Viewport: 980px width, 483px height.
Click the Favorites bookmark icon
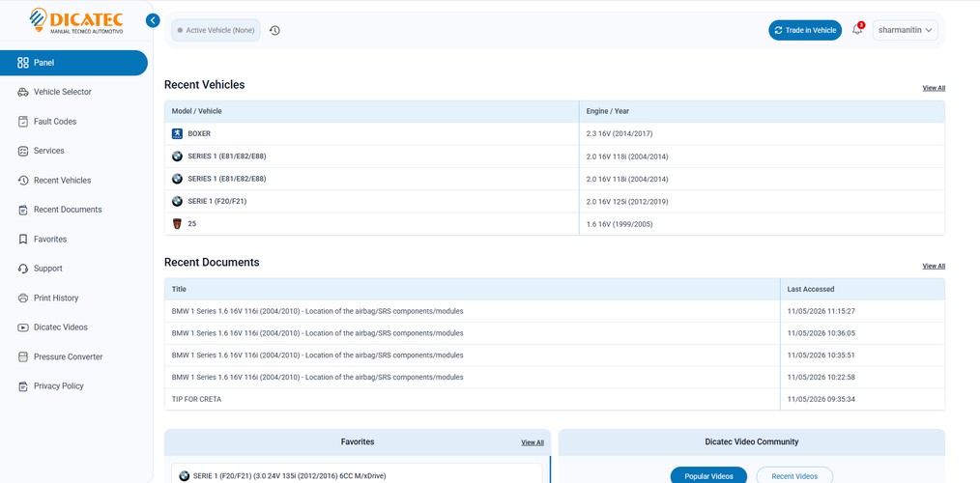23,240
